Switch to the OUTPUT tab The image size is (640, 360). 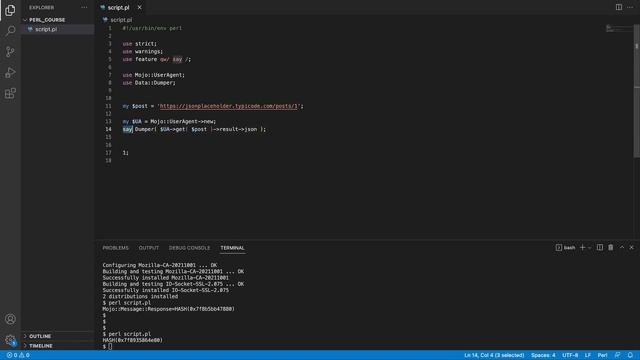(149, 248)
